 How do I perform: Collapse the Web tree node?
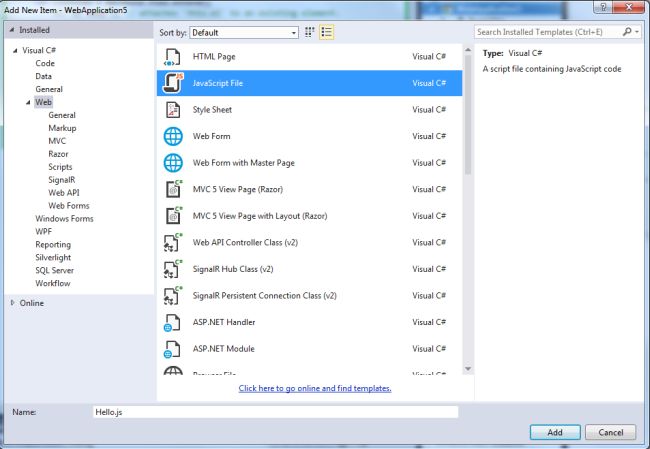click(x=28, y=102)
